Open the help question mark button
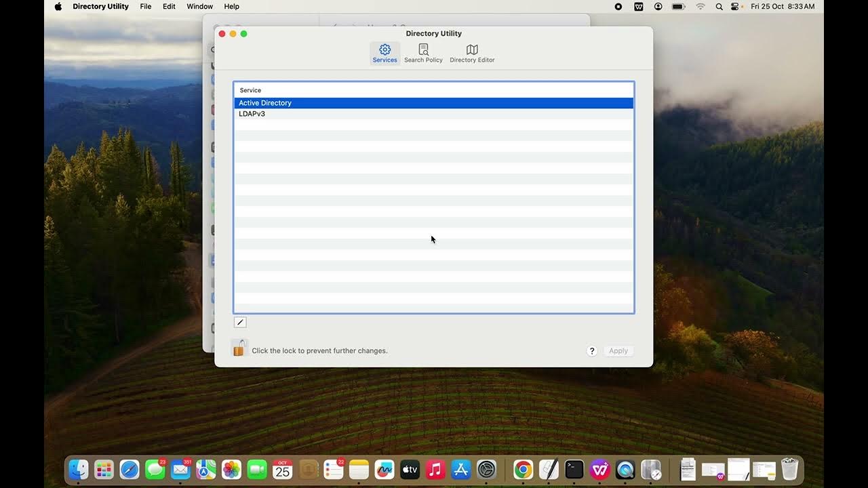The width and height of the screenshot is (868, 488). 592,350
